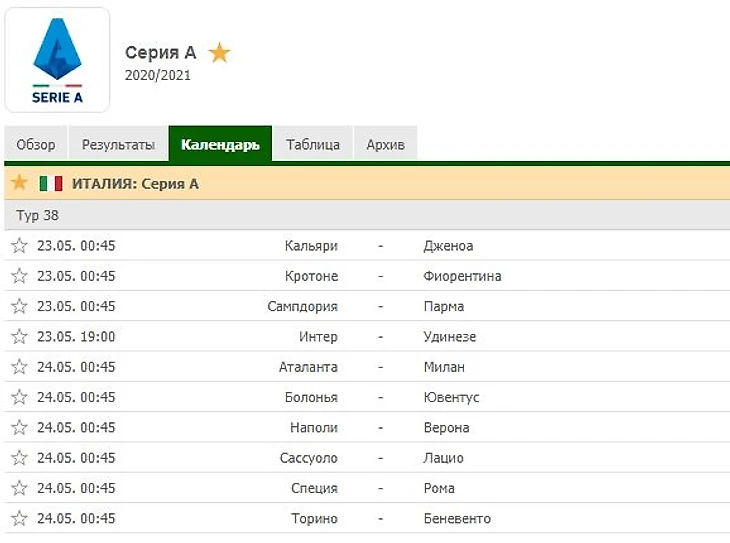The width and height of the screenshot is (730, 543).
Task: Star the Аталанта - Милан match
Action: [x=19, y=367]
